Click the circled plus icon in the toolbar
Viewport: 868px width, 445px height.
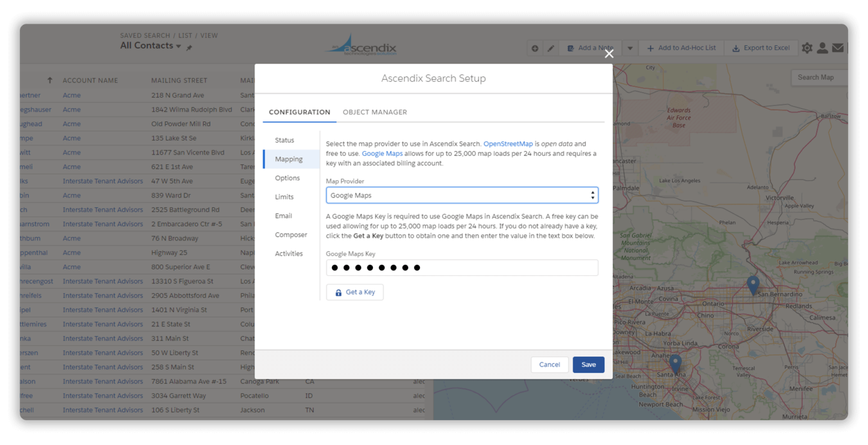pyautogui.click(x=535, y=48)
